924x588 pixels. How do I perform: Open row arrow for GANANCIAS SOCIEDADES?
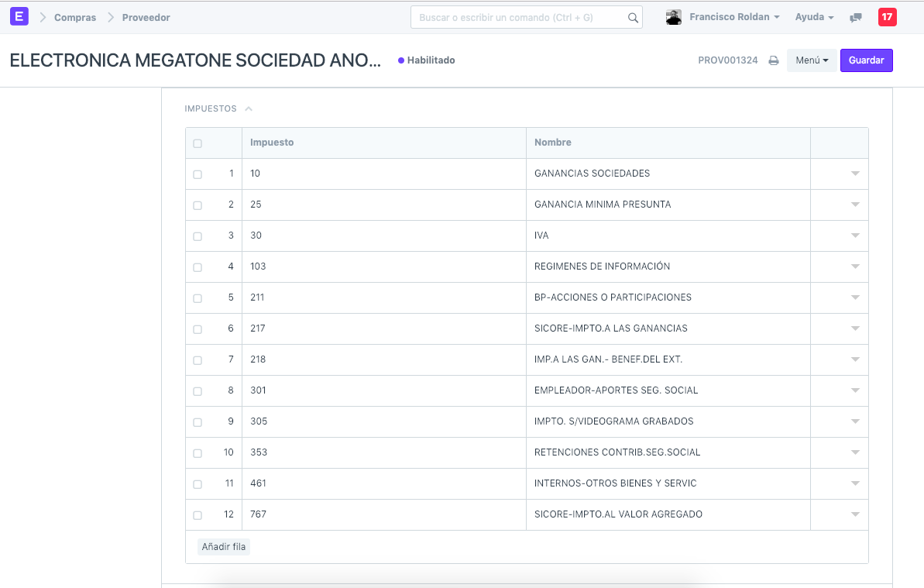[855, 174]
